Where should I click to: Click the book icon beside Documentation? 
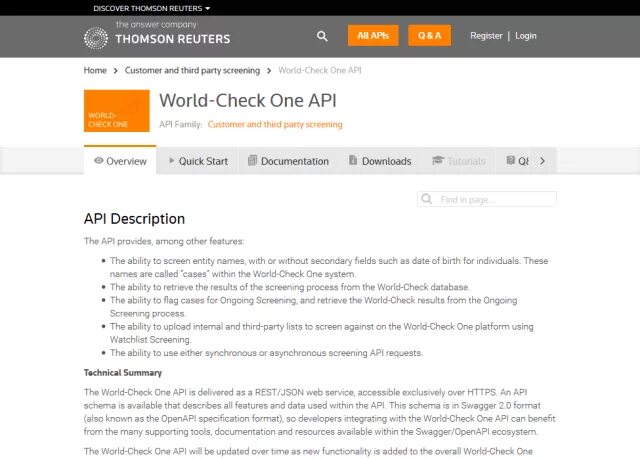click(x=253, y=160)
